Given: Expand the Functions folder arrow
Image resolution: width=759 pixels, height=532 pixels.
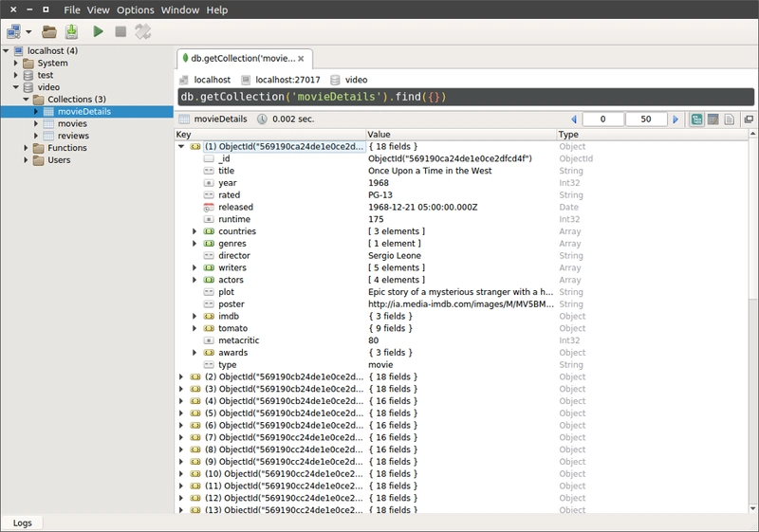Looking at the screenshot, I should (26, 148).
